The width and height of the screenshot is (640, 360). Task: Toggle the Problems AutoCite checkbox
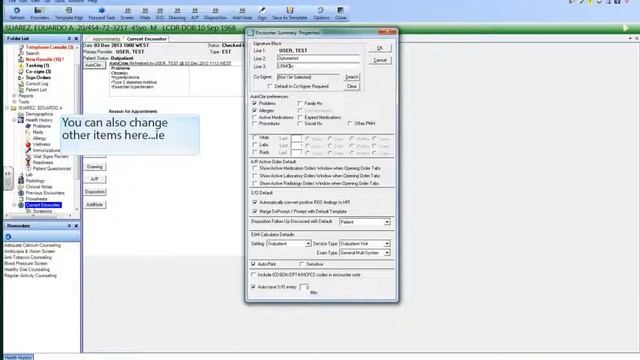coord(255,104)
